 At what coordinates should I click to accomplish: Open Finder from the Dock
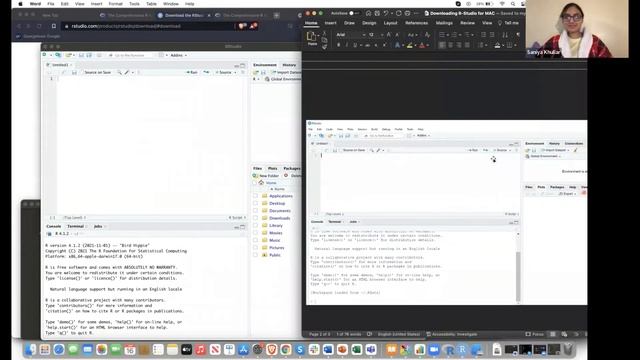point(31,350)
